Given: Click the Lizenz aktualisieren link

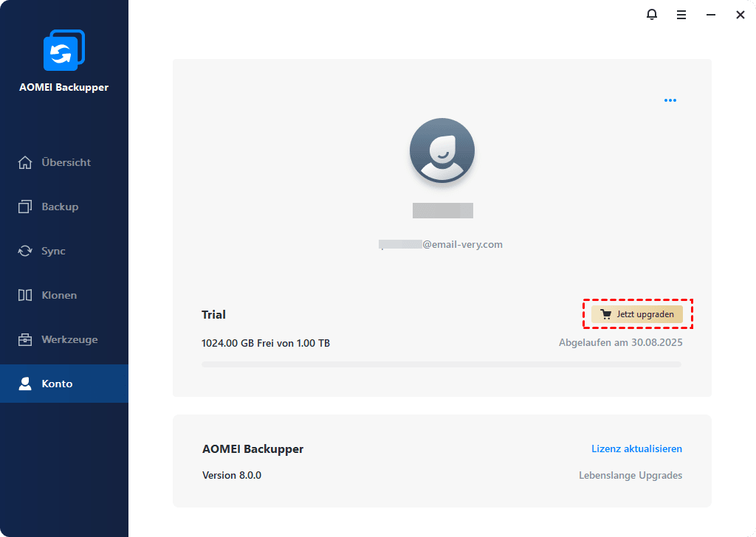Looking at the screenshot, I should (636, 448).
